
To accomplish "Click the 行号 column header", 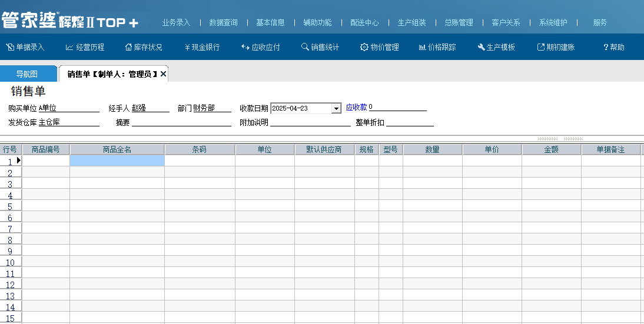I will tap(11, 150).
